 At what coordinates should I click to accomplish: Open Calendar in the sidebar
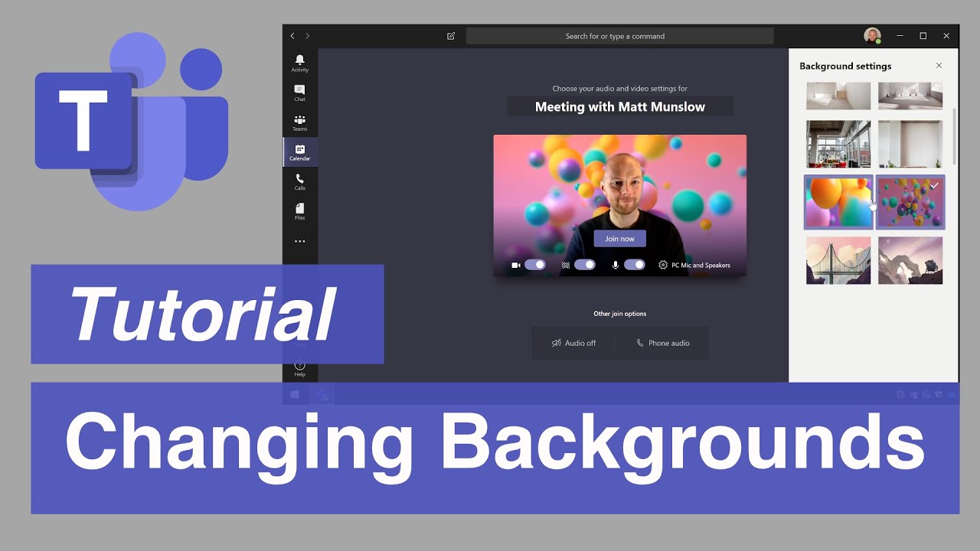tap(299, 152)
